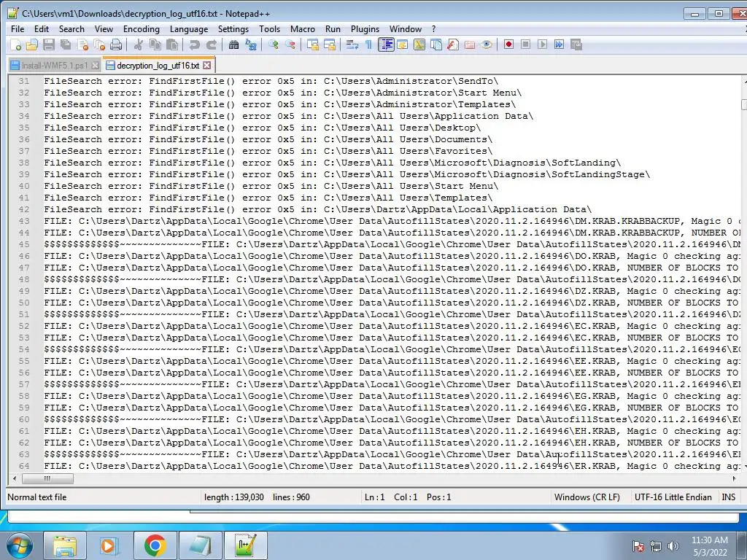This screenshot has width=747, height=560.
Task: Cut selection with the scissors icon
Action: pos(139,44)
